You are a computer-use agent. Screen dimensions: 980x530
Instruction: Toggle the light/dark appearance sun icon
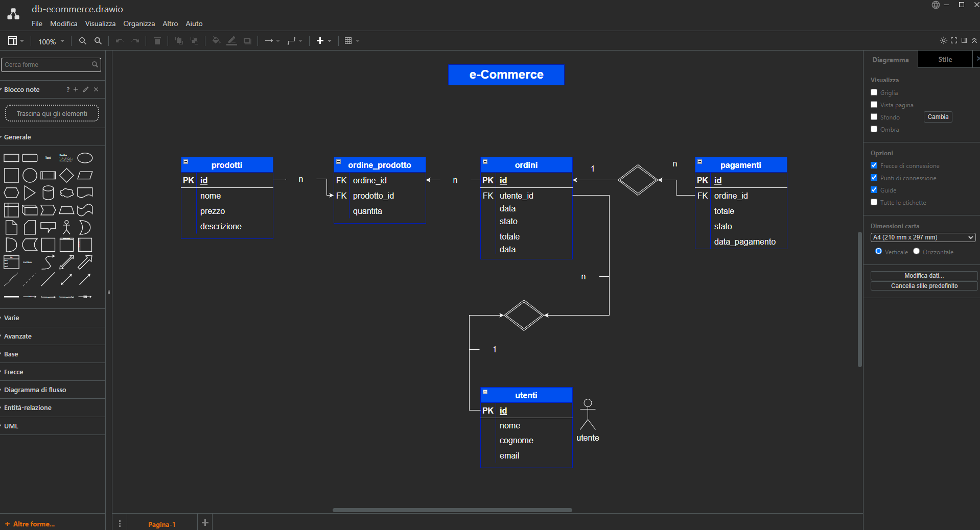coord(943,40)
